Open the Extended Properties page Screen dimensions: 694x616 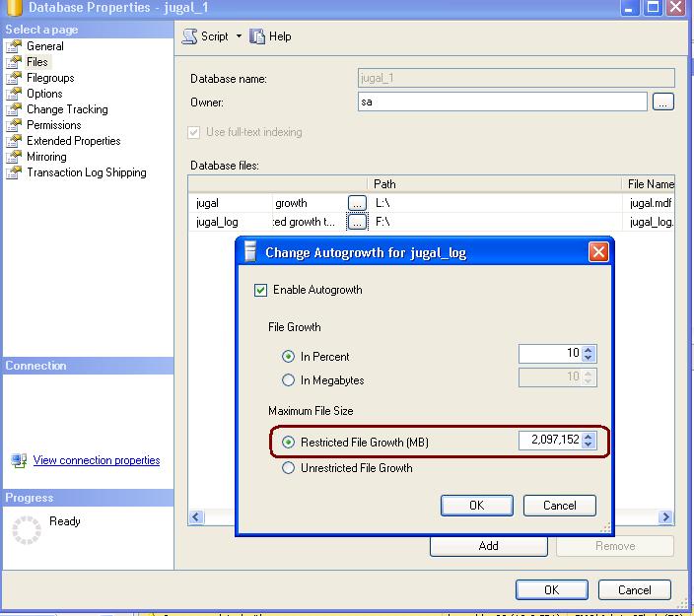tap(73, 141)
